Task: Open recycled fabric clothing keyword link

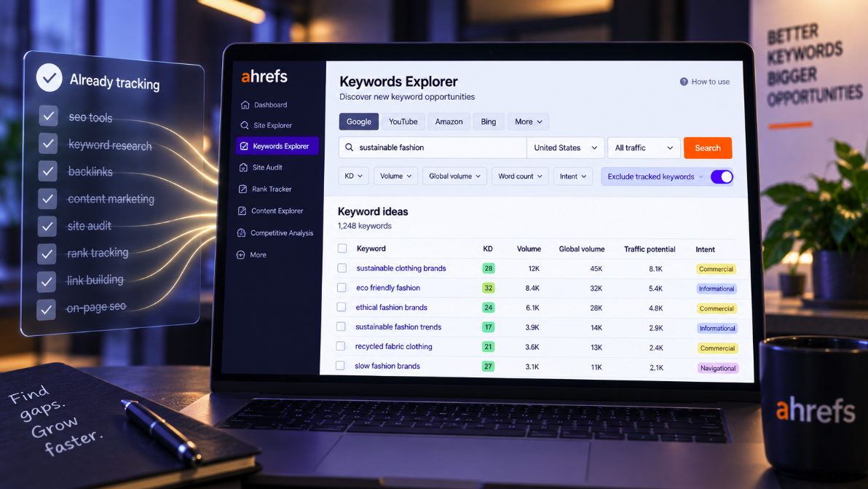Action: (x=394, y=346)
